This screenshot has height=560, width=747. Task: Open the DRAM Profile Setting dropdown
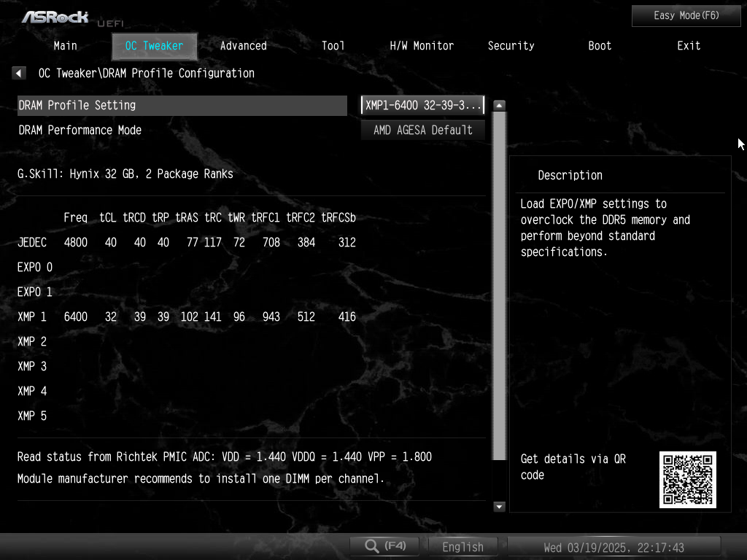pyautogui.click(x=422, y=105)
